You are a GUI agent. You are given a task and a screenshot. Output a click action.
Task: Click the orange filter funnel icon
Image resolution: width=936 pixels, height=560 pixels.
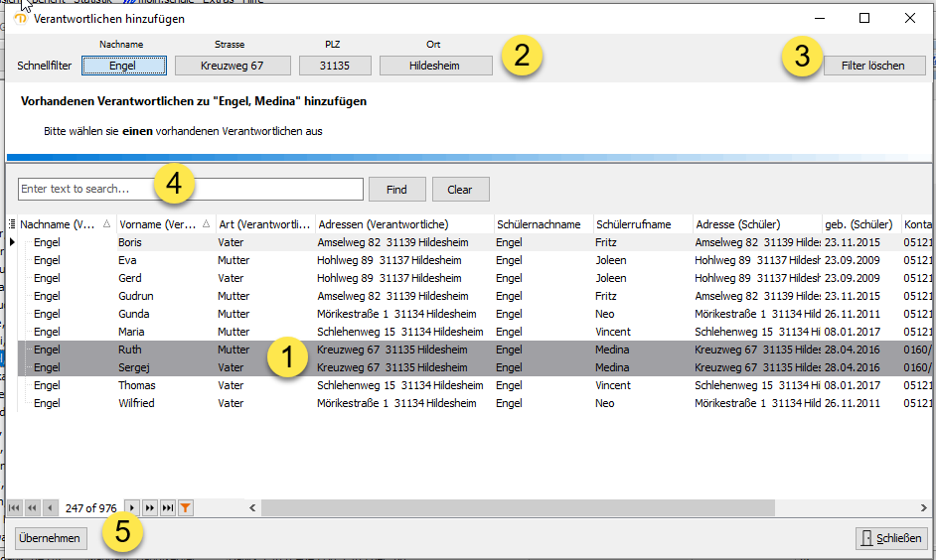pyautogui.click(x=185, y=507)
